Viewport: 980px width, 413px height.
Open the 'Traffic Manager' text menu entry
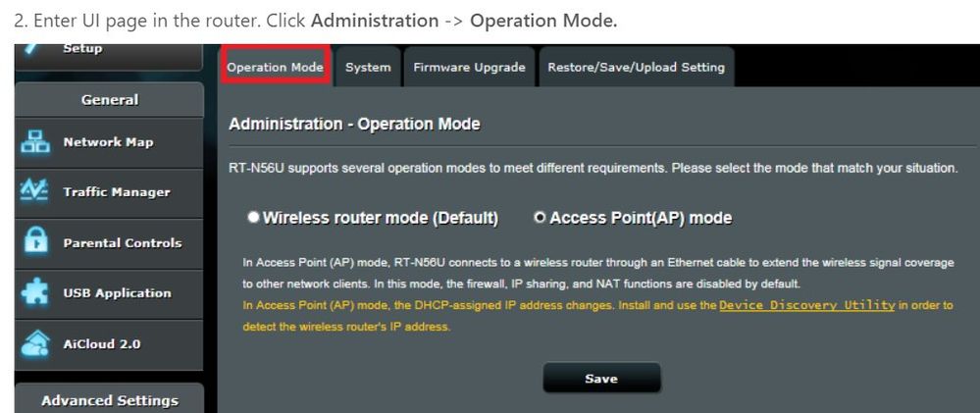click(117, 192)
